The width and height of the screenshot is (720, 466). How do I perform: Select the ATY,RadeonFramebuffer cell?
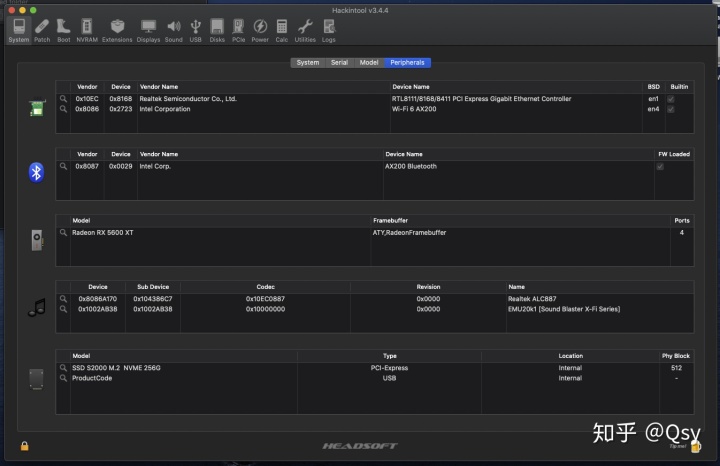[x=409, y=233]
